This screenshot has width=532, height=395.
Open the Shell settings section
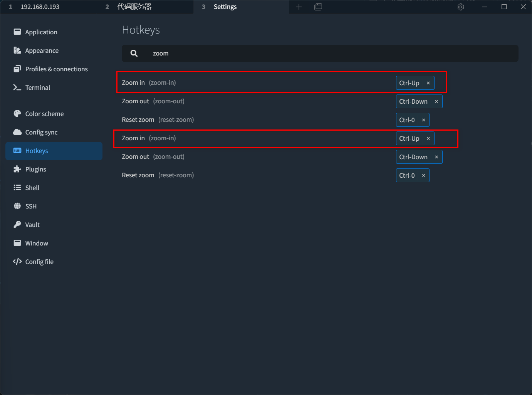tap(32, 188)
